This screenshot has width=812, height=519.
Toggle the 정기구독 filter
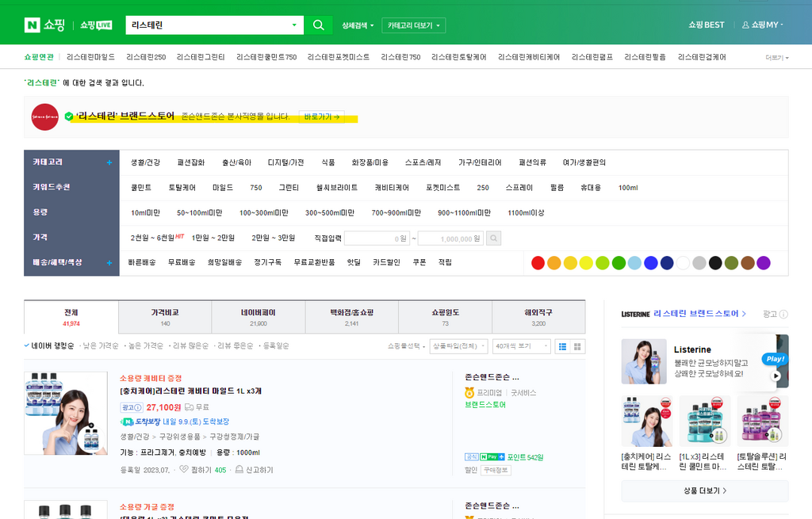click(268, 262)
